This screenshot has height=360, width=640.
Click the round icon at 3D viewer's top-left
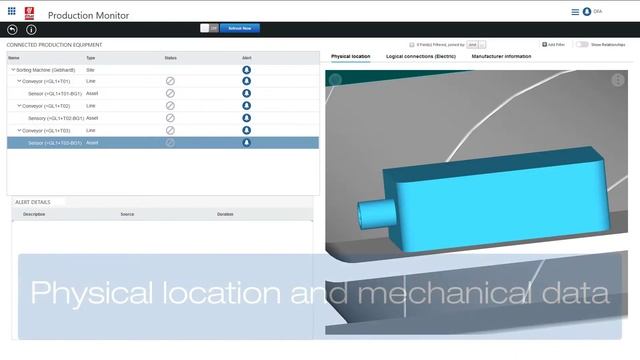tap(335, 80)
